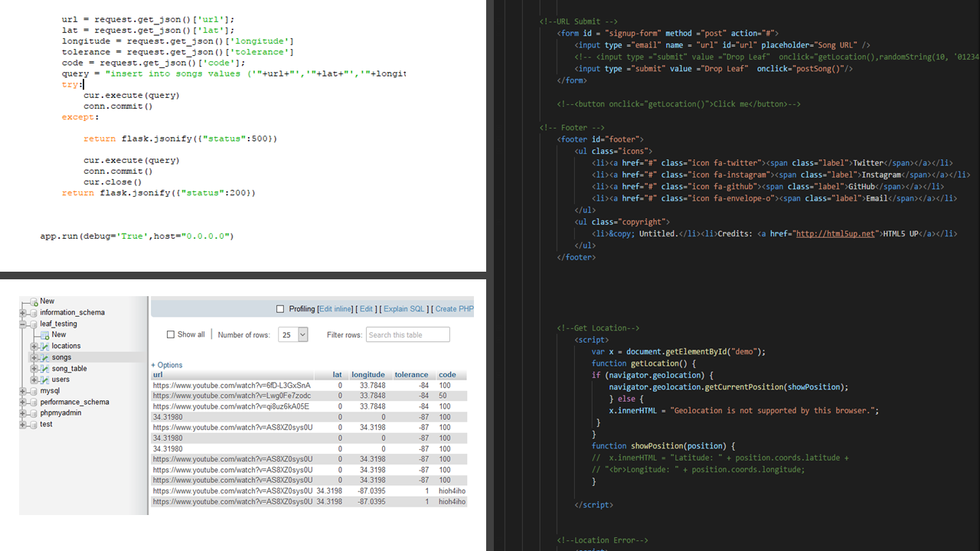Open the songs table in the tree
Viewport: 980px width, 551px height.
click(61, 357)
